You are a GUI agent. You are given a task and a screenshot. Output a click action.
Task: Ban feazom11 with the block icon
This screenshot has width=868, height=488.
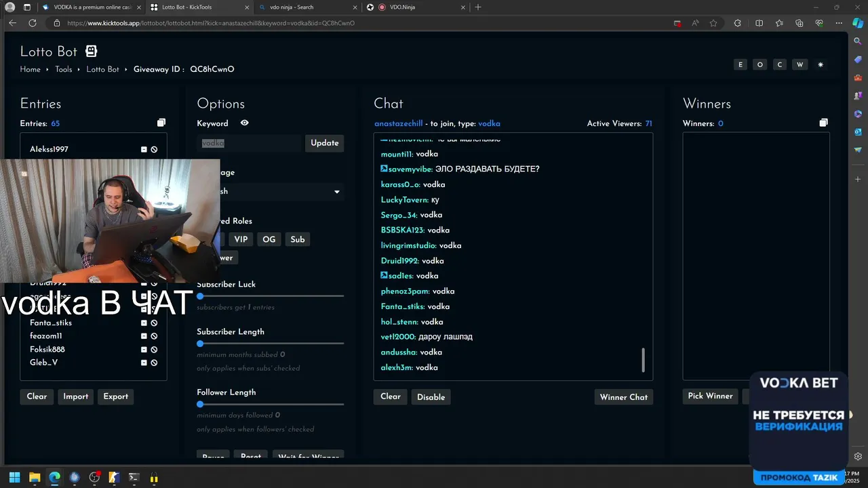(154, 336)
